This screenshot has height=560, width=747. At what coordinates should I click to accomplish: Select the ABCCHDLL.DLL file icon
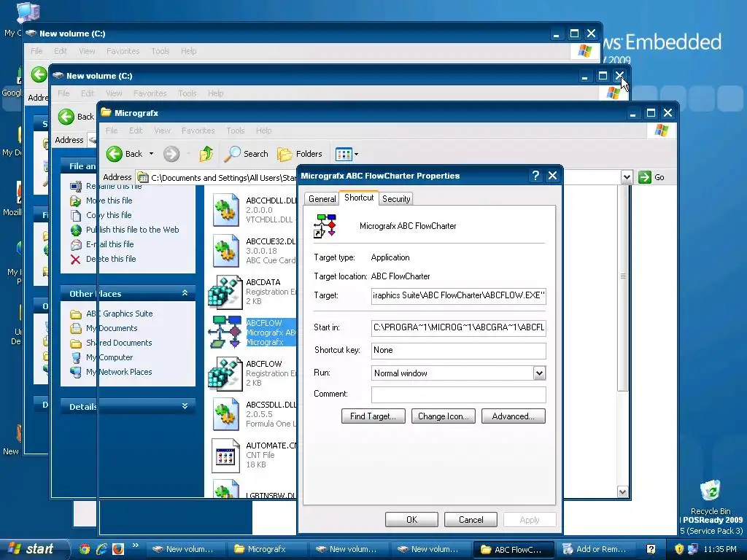pyautogui.click(x=226, y=209)
